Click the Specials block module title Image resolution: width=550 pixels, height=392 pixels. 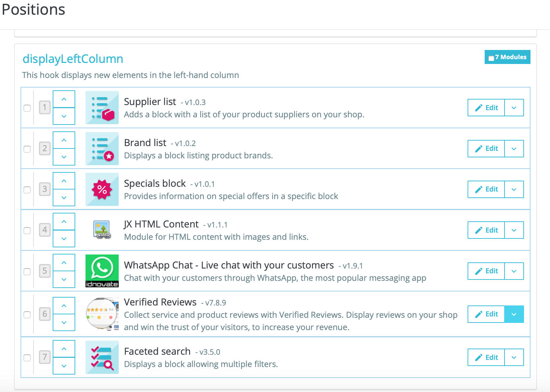[x=155, y=183]
